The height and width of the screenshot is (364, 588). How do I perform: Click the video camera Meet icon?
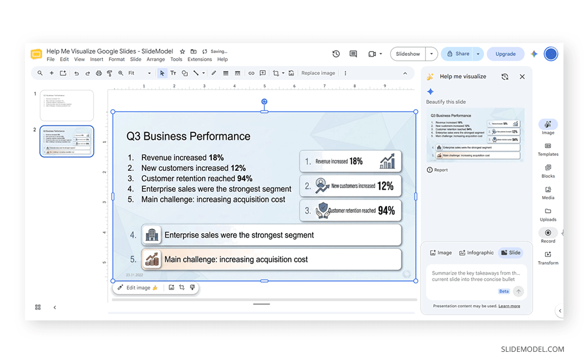pos(372,54)
